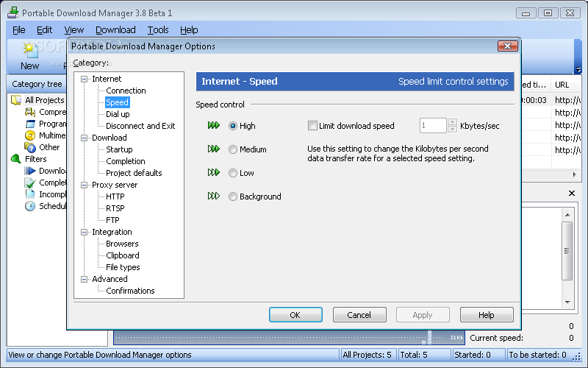Select Completion under Download
588x368 pixels.
125,161
